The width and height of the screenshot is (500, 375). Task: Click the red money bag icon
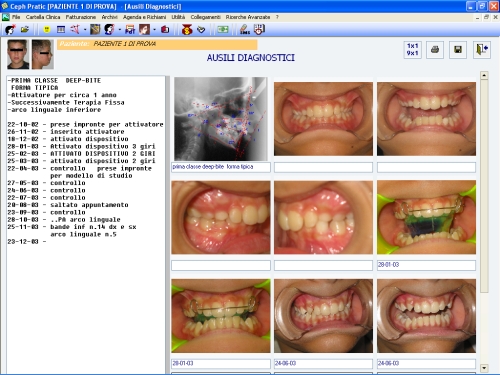187,30
